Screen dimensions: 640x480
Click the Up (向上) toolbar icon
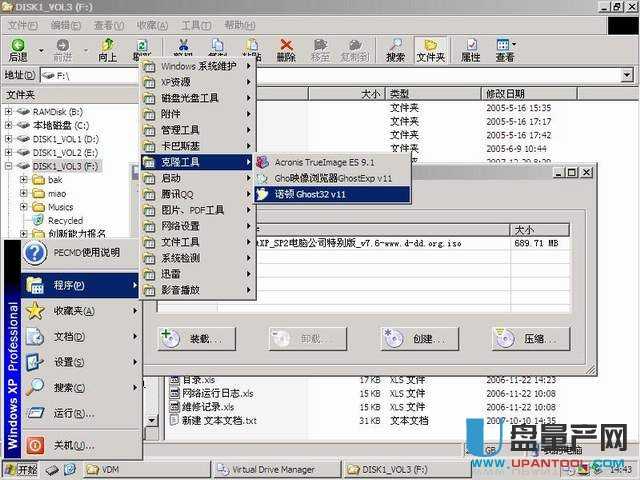coord(108,50)
